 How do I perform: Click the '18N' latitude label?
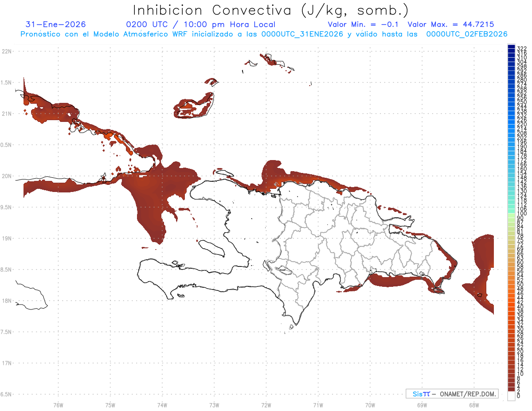[x=6, y=301]
